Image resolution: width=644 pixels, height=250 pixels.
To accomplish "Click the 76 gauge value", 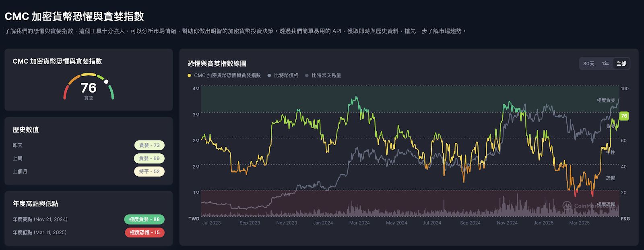I will pyautogui.click(x=89, y=87).
